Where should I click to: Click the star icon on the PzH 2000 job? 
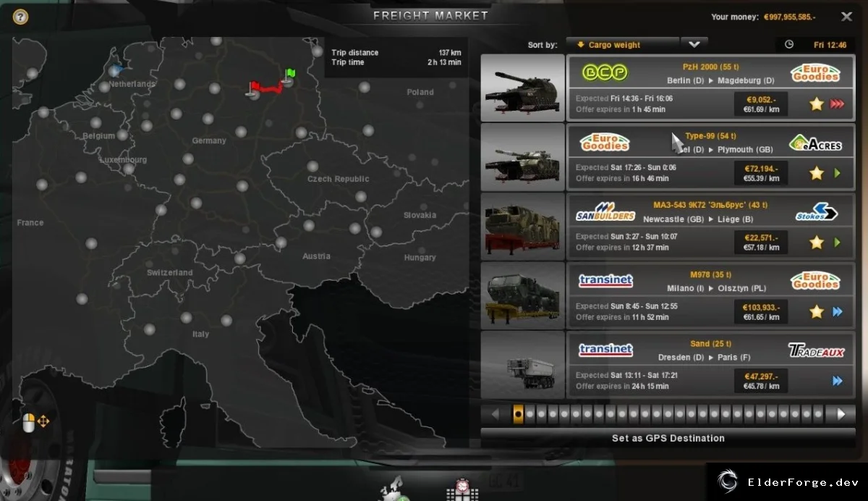(x=817, y=104)
